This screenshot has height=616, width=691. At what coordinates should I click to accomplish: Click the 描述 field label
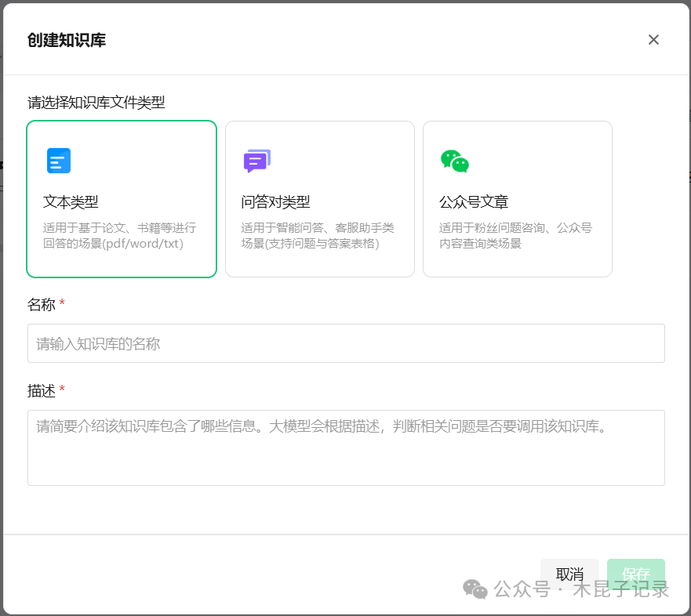pyautogui.click(x=42, y=391)
